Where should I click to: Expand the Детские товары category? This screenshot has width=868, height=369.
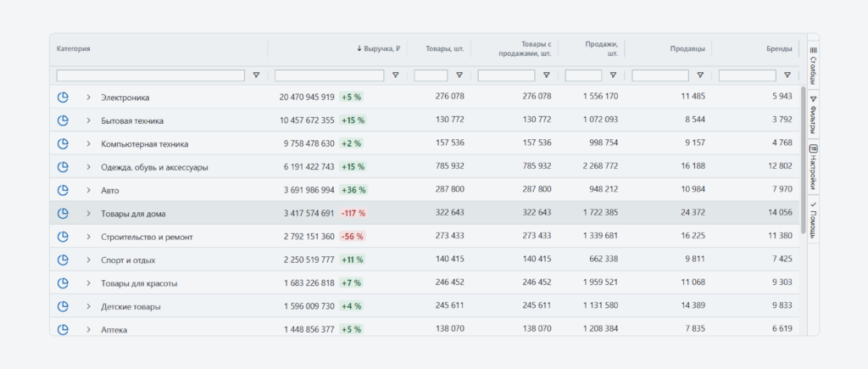pos(88,306)
